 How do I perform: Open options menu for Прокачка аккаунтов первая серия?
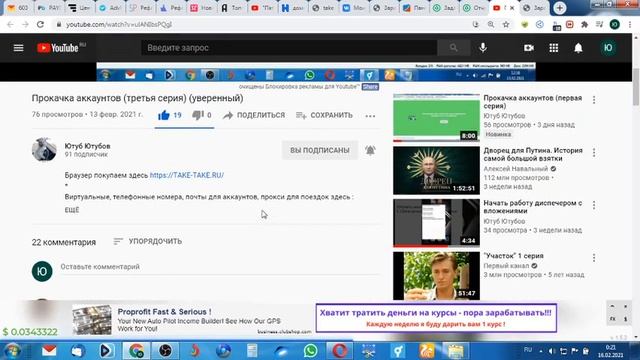[x=594, y=100]
